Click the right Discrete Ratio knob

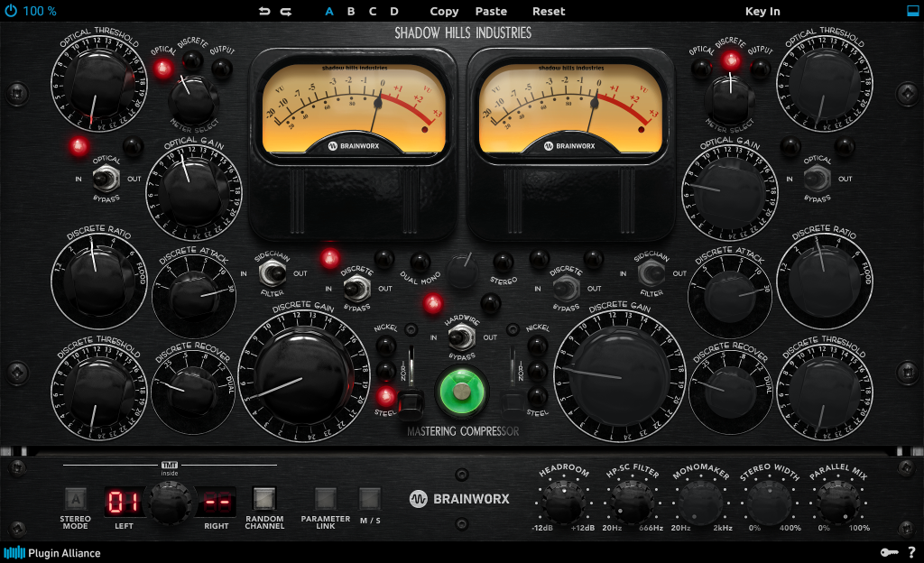pos(825,280)
